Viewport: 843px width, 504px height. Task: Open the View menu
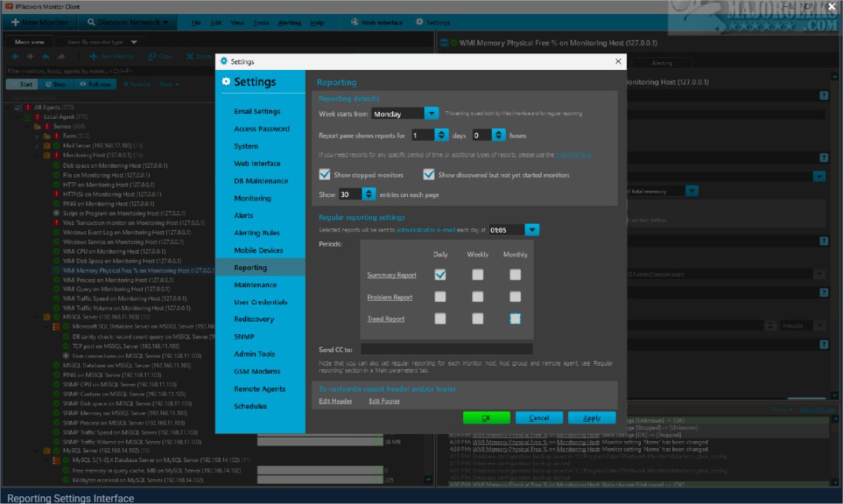237,23
